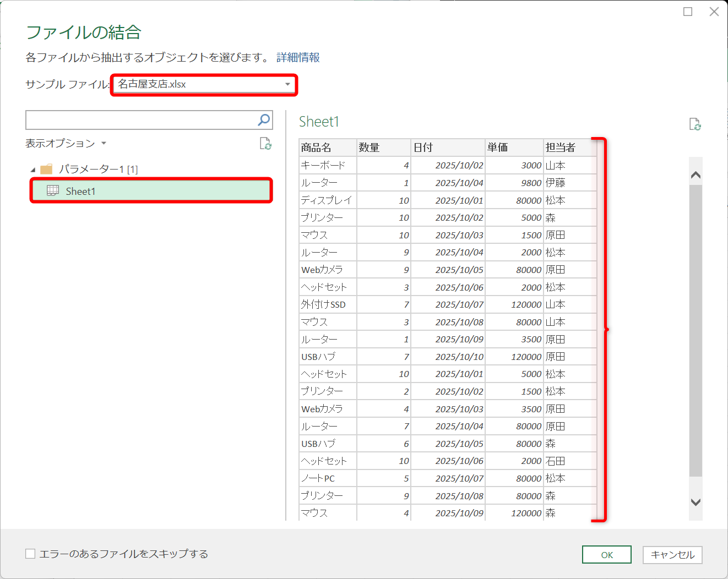The width and height of the screenshot is (728, 579).
Task: Click the OK button
Action: click(606, 554)
